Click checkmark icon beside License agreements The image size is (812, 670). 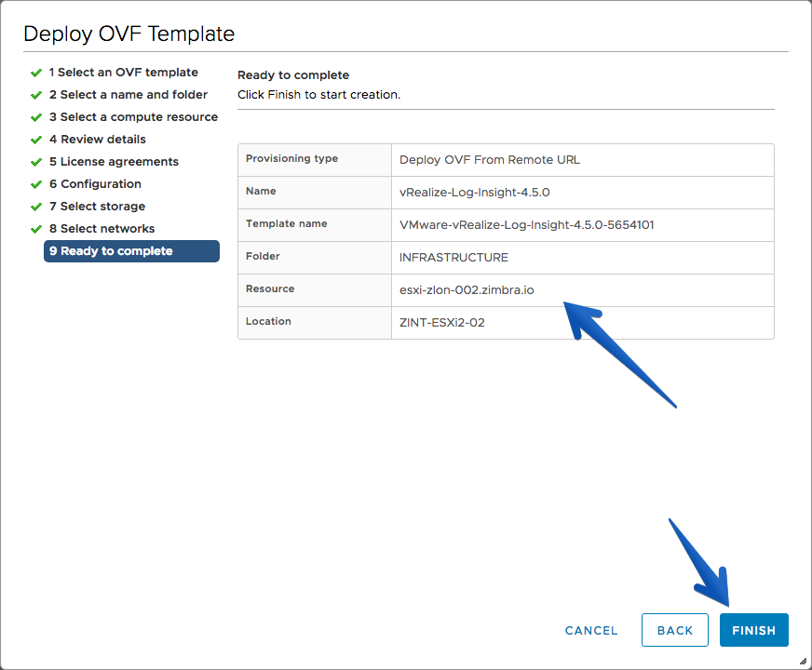coord(35,162)
